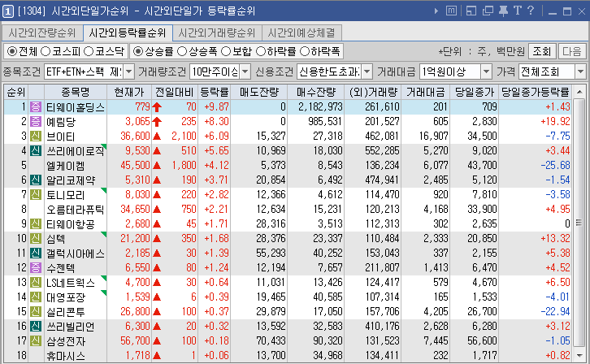Click the vertical scrollbar thumb
This screenshot has width=590, height=364.
[579, 223]
